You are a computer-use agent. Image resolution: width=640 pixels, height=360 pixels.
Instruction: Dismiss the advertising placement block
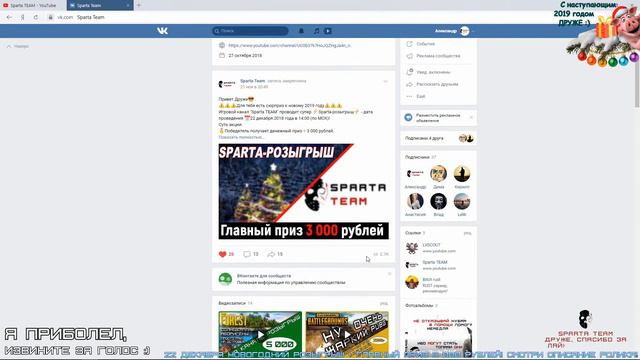coord(471,118)
